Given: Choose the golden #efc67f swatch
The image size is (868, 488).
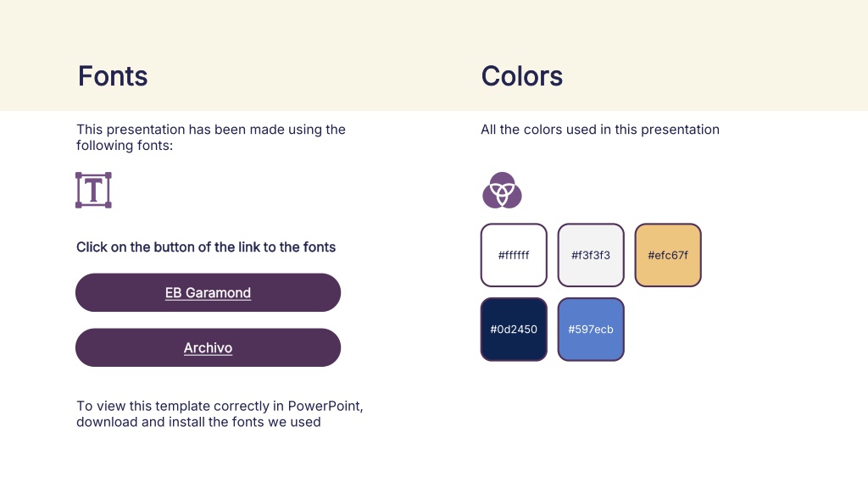Looking at the screenshot, I should [668, 255].
